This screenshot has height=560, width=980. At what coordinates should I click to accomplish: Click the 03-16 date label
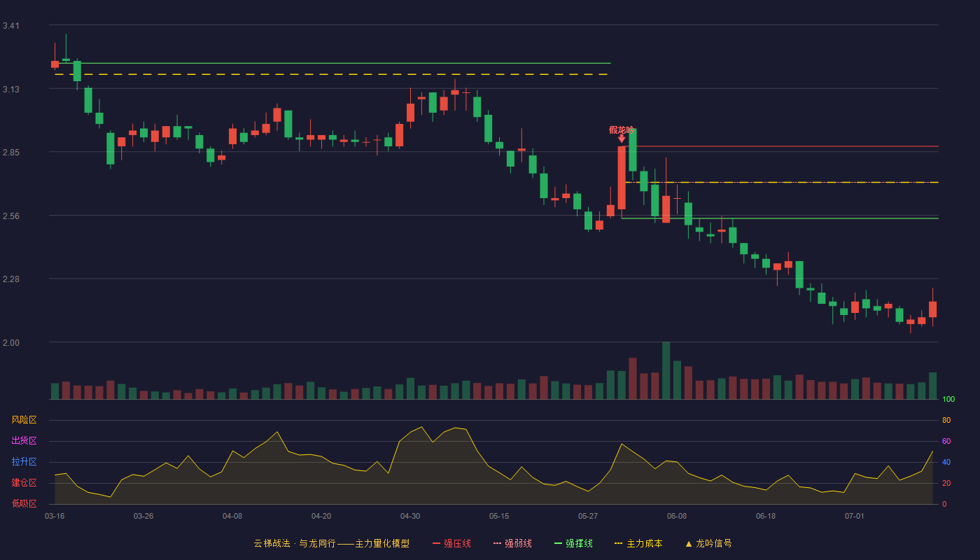coord(55,516)
